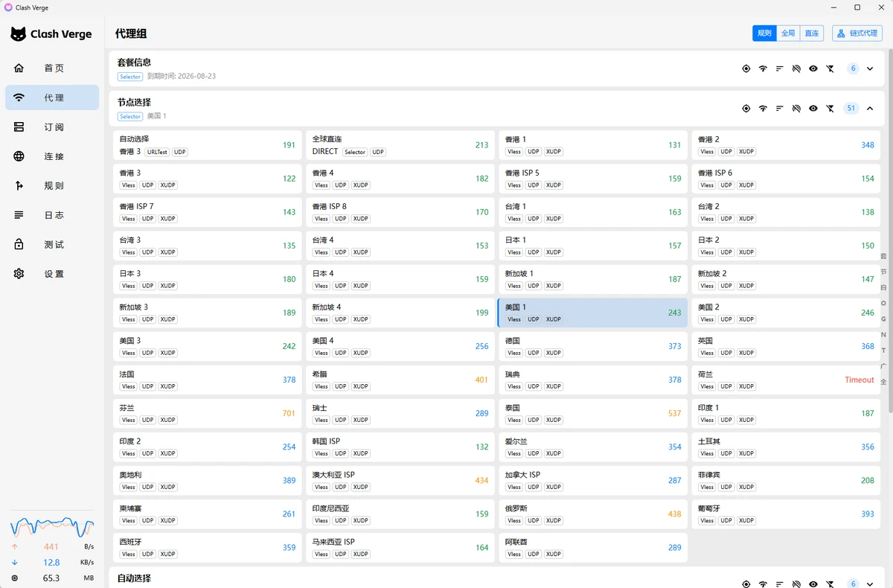The image size is (893, 588).
Task: Click the filter-off icon in 套餐信息 group
Action: pos(830,68)
